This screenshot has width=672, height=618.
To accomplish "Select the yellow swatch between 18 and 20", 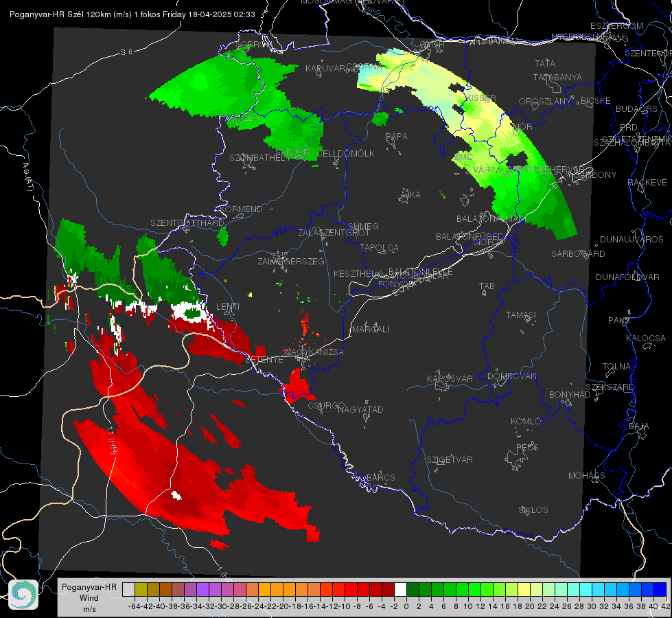I will (x=524, y=589).
